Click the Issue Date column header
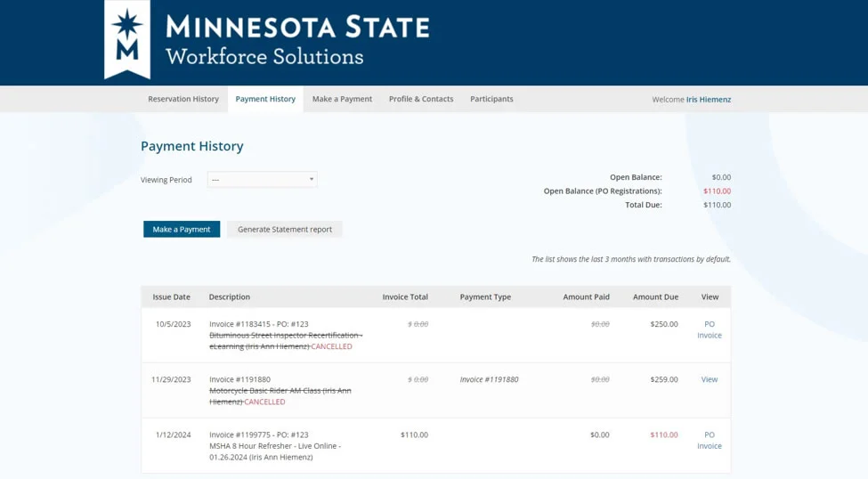The width and height of the screenshot is (868, 479). 171,296
